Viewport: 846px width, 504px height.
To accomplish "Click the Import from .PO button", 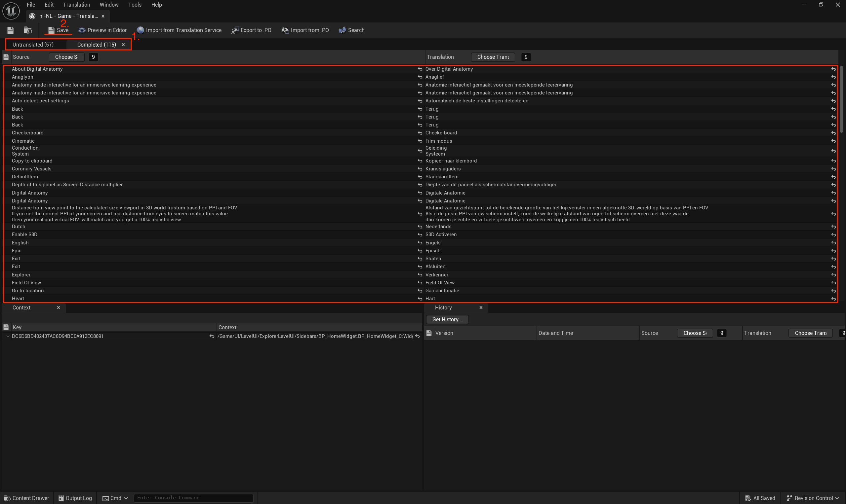I will point(305,30).
